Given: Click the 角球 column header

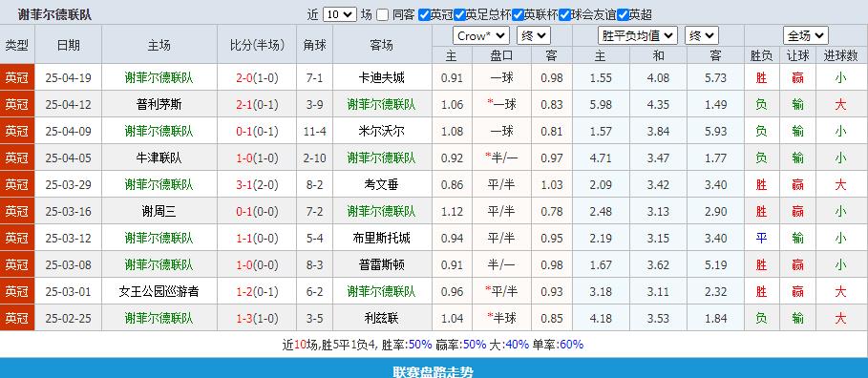Looking at the screenshot, I should coord(314,45).
